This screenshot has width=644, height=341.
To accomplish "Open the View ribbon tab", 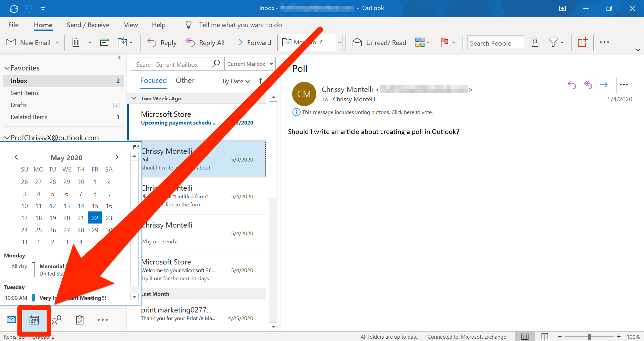I will coord(131,25).
